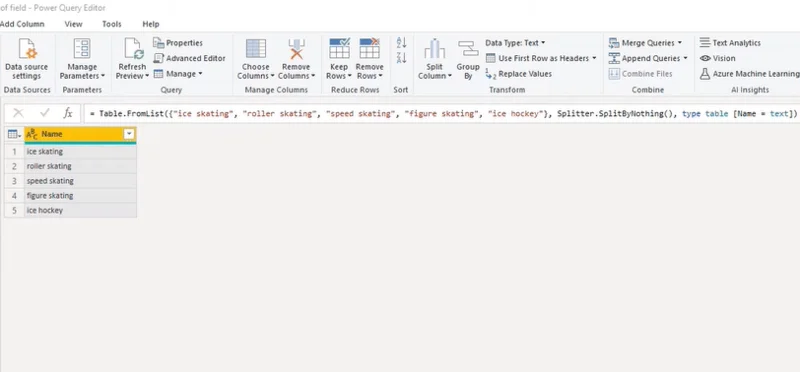
Task: Open the Advanced Editor
Action: (x=189, y=58)
